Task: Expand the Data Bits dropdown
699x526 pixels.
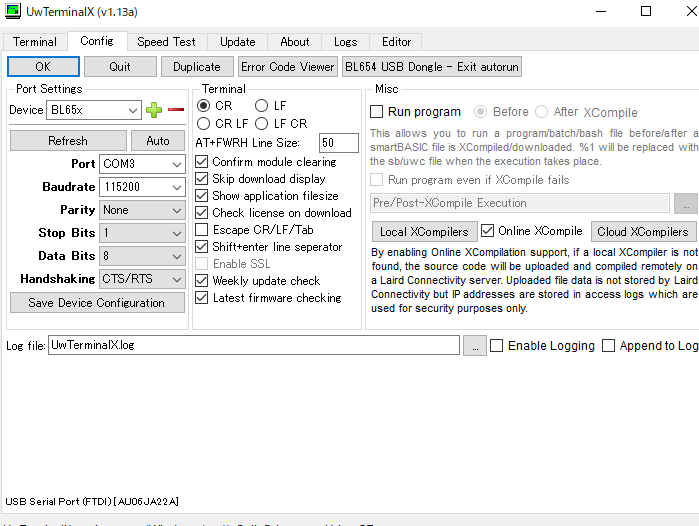Action: 142,256
